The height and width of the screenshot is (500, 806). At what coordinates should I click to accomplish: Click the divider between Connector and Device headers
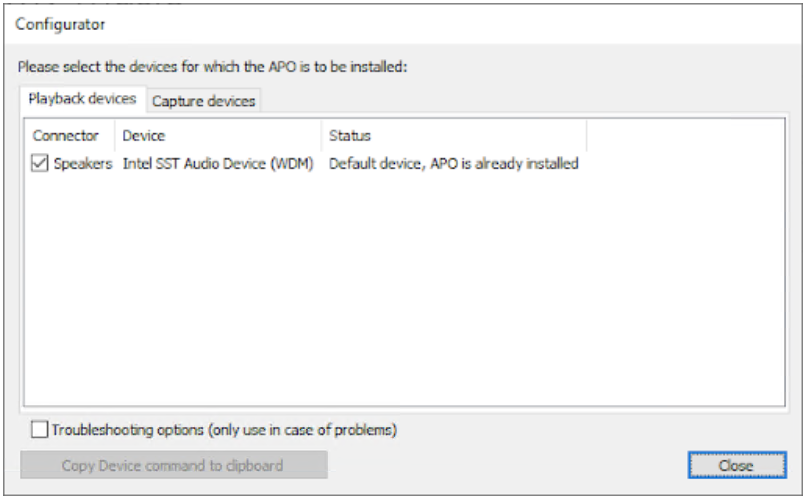pos(116,135)
